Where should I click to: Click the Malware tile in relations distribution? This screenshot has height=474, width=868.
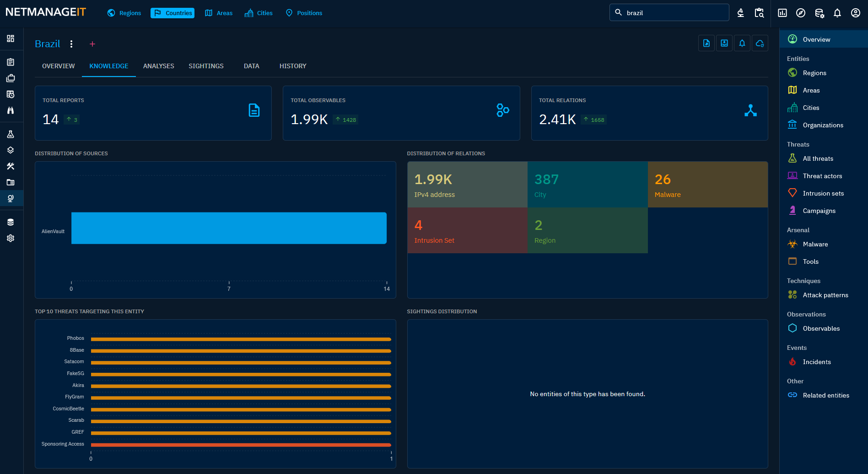click(x=707, y=185)
